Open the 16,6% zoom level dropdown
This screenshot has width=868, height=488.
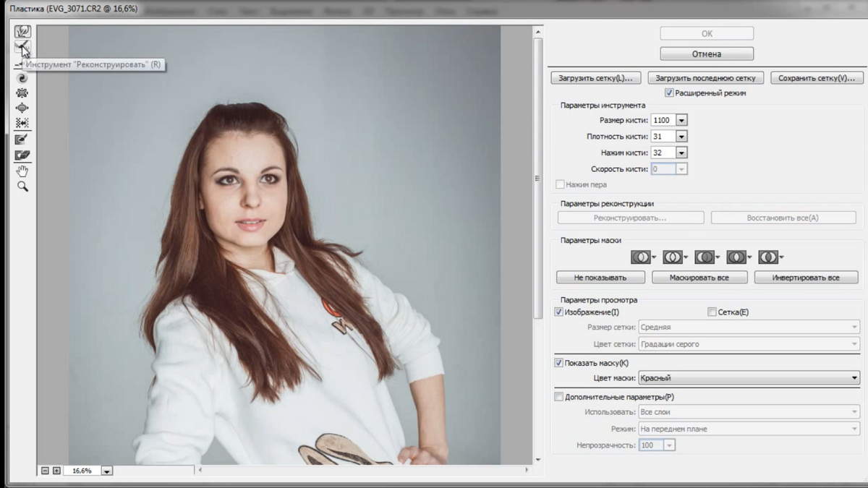tap(107, 471)
